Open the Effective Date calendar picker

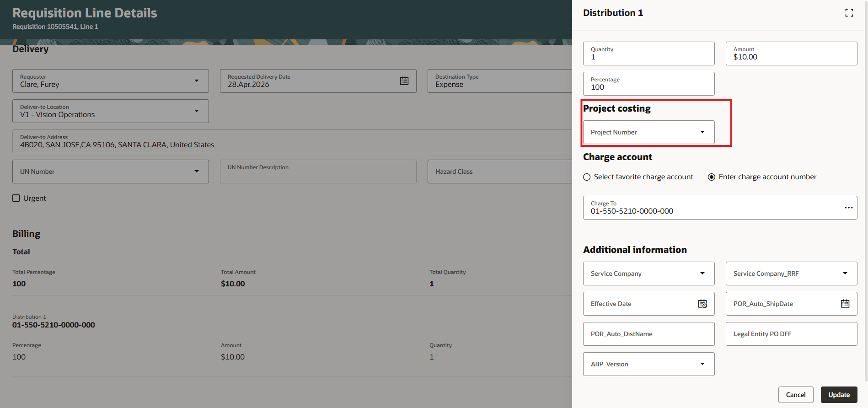point(702,304)
